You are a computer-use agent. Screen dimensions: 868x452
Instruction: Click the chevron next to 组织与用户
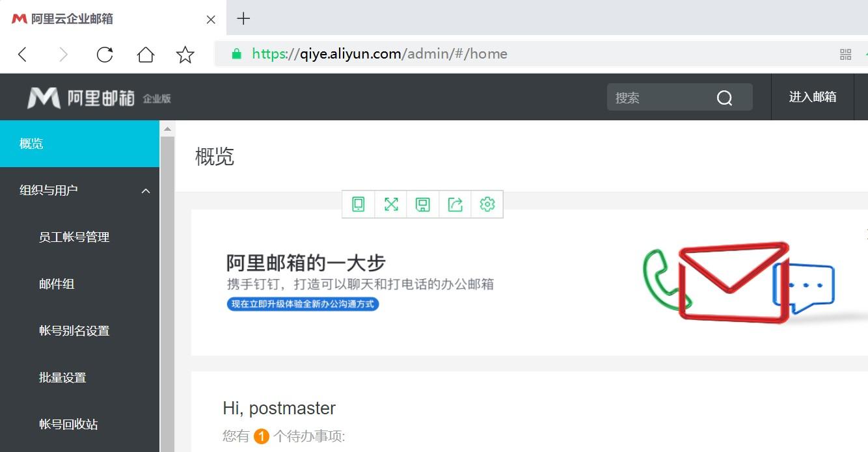tap(146, 191)
